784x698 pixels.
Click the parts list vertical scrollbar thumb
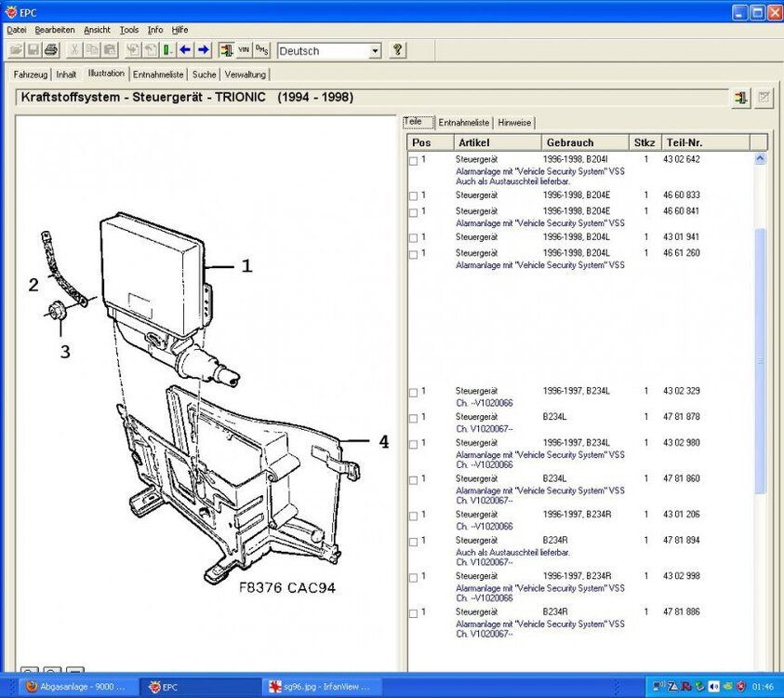click(x=760, y=360)
